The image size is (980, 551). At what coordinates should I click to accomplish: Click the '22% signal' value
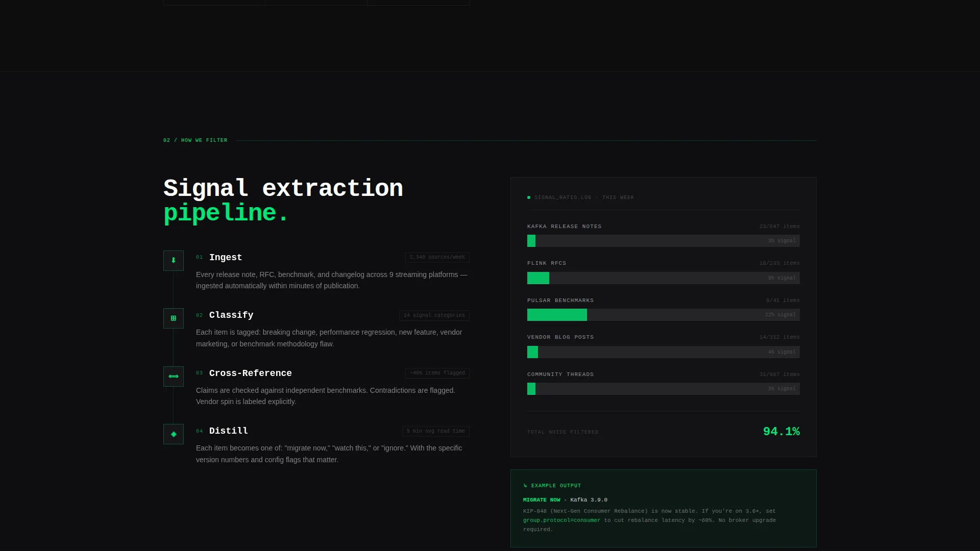[x=780, y=315]
